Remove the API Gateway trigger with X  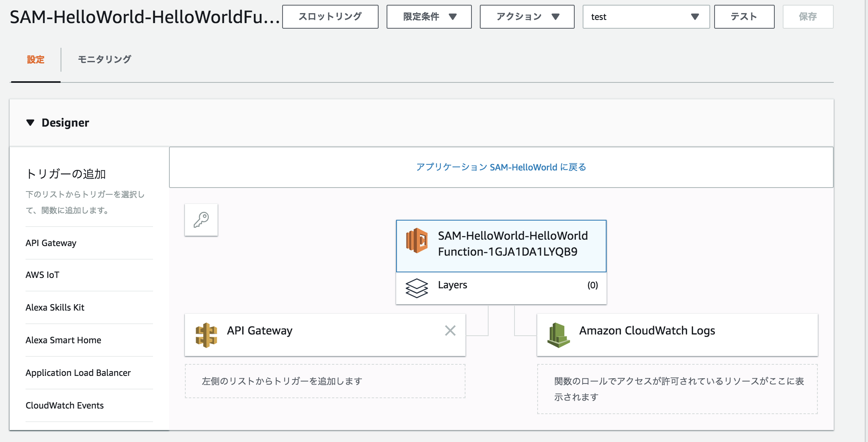pyautogui.click(x=450, y=331)
